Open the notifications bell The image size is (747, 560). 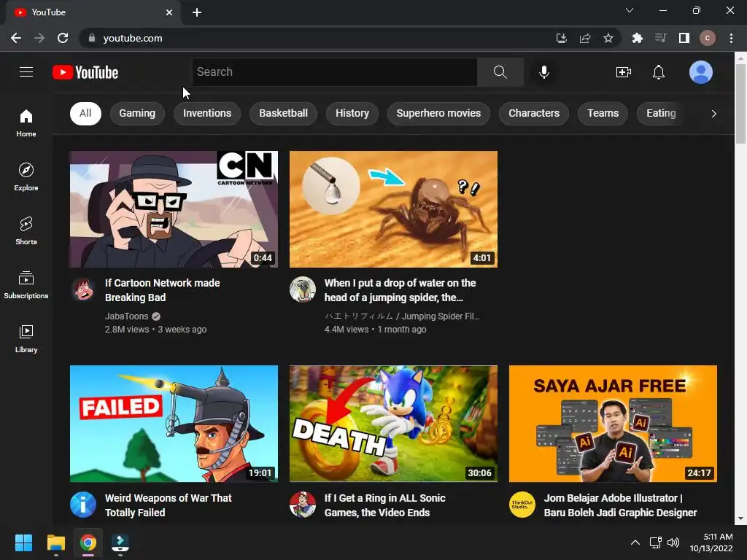659,72
